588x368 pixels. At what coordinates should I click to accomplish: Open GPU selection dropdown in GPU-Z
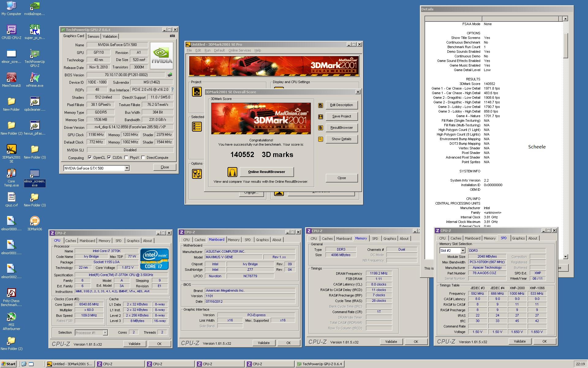[x=127, y=168]
